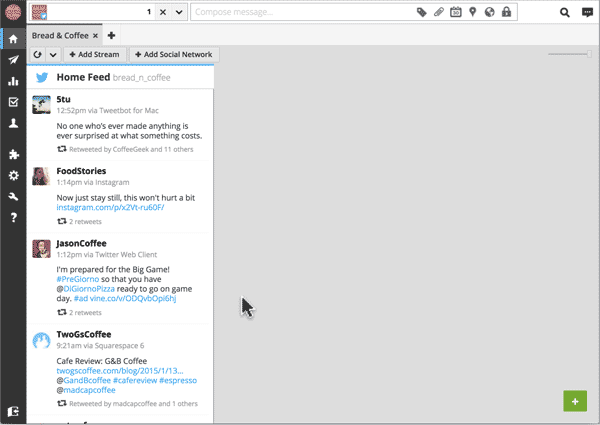This screenshot has width=600, height=425.
Task: Open twogscoffee.com blog link
Action: [x=120, y=371]
